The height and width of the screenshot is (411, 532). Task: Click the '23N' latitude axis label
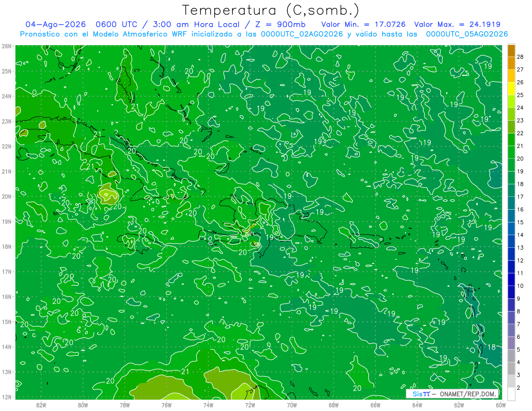pos(7,121)
